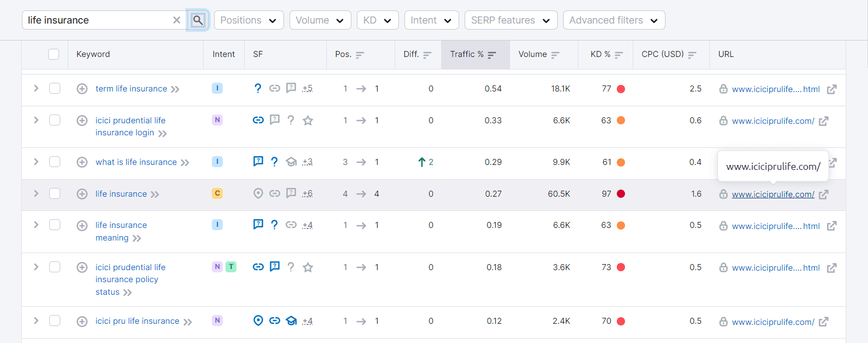Click the Transactional 'T' intent badge

[x=231, y=267]
